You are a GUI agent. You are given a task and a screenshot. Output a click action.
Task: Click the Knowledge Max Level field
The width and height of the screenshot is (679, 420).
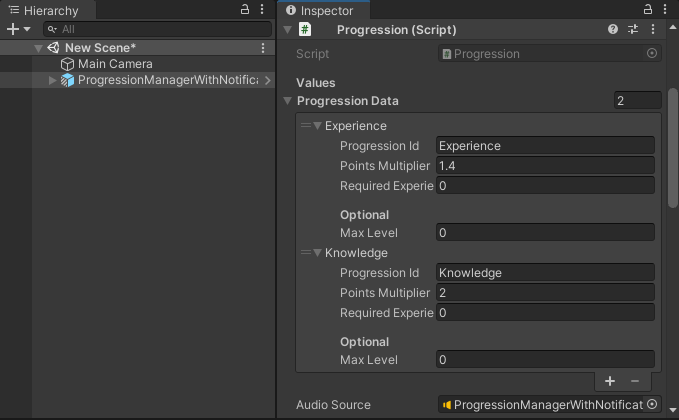[x=545, y=359]
